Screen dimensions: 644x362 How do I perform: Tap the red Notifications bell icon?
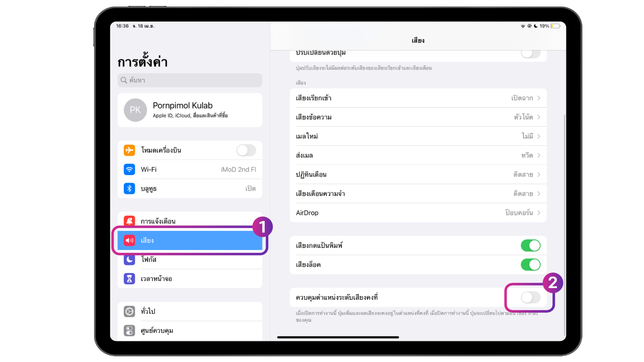click(129, 221)
